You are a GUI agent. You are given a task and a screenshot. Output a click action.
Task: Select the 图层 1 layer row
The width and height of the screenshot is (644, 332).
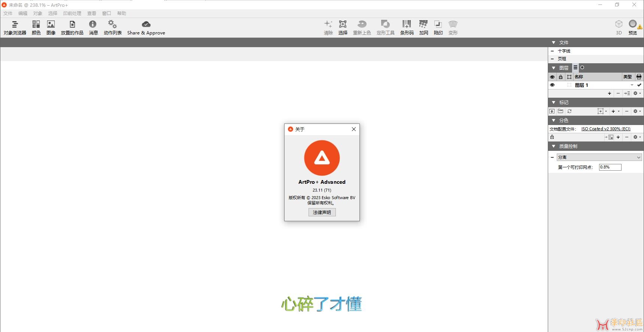[596, 85]
